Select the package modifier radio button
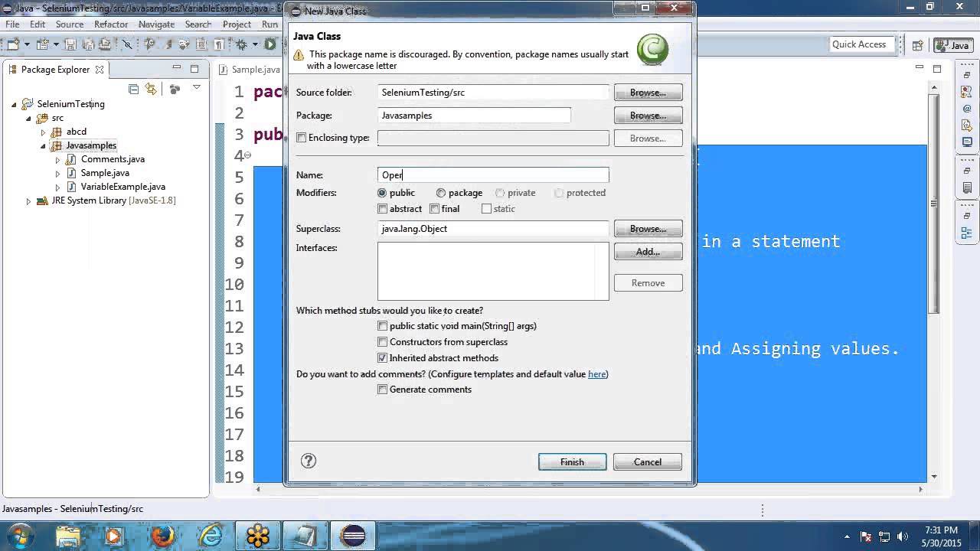The width and height of the screenshot is (980, 551). (441, 193)
